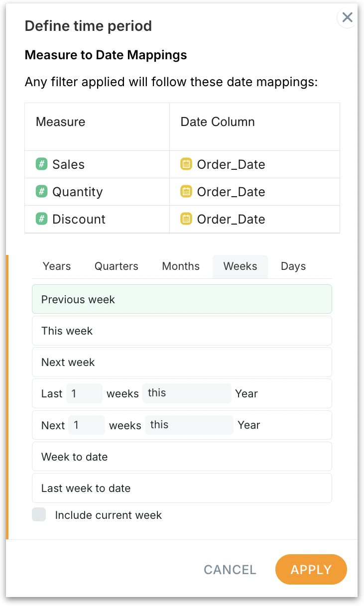Open the year dropdown in Next weeks row
The height and width of the screenshot is (606, 364).
click(189, 425)
